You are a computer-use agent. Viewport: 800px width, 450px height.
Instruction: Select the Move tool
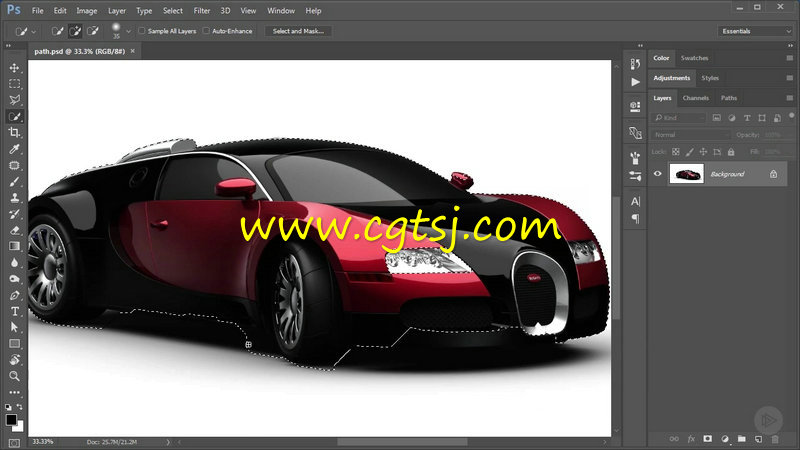pos(14,68)
